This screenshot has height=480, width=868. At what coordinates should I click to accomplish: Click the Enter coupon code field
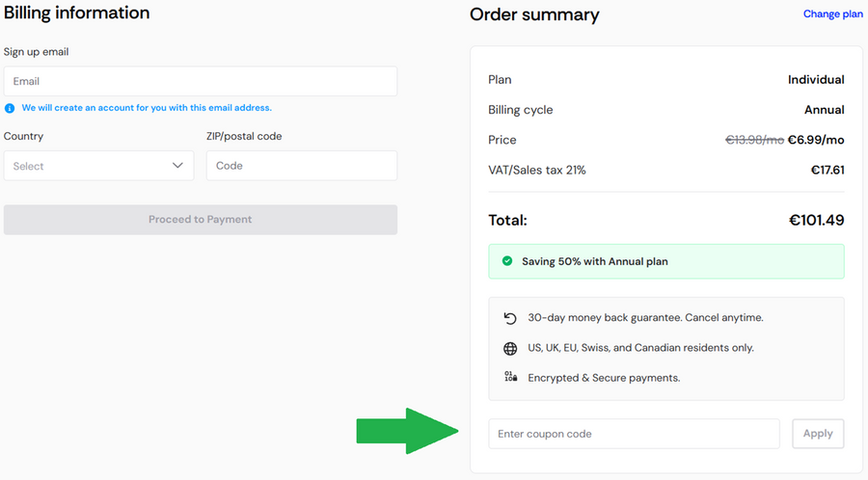click(x=634, y=434)
